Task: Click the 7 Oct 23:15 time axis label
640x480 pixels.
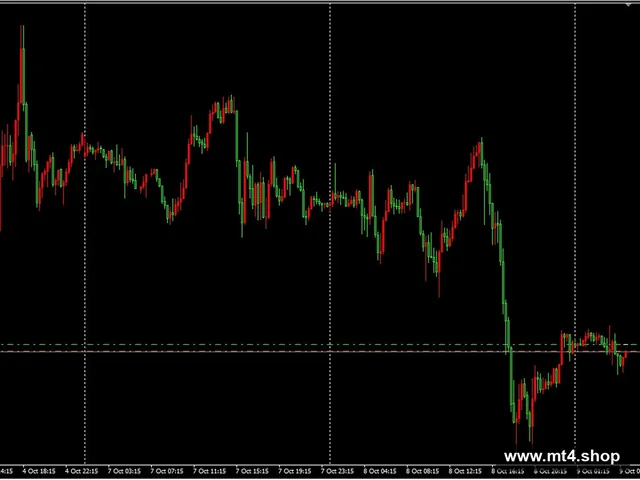Action: [x=338, y=471]
